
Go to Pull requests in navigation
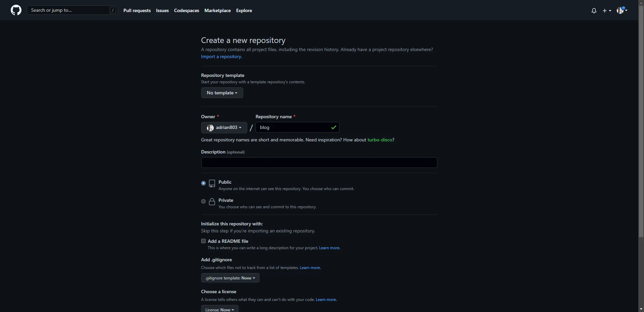137,10
